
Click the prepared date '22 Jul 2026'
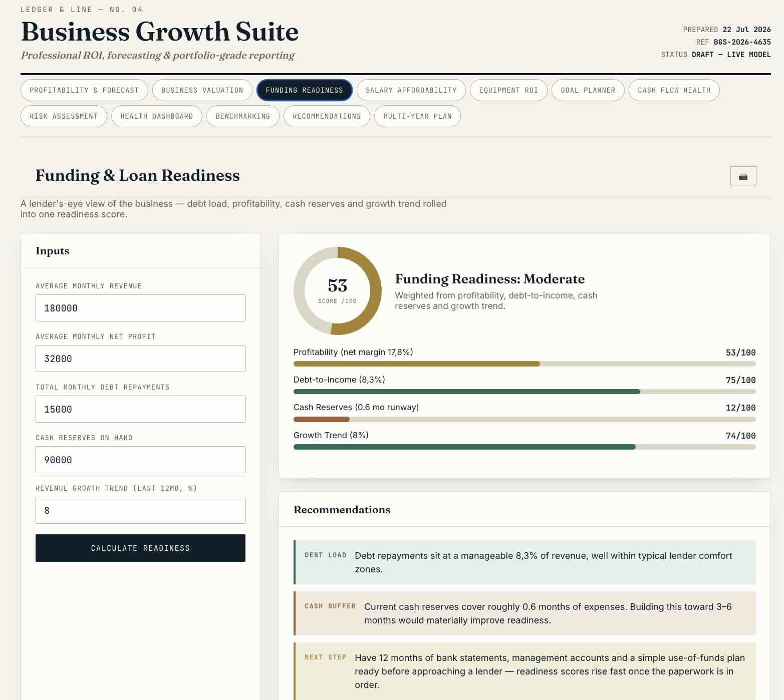[746, 30]
